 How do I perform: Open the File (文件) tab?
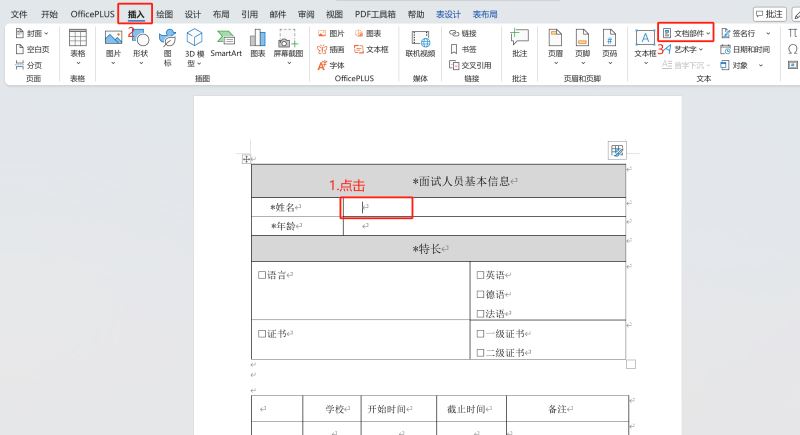(x=19, y=14)
